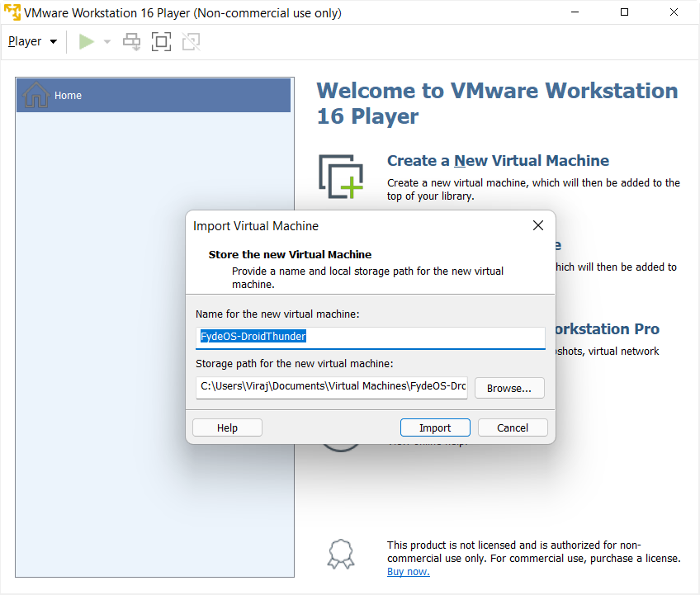Click the Import button
This screenshot has height=595, width=700.
[435, 427]
